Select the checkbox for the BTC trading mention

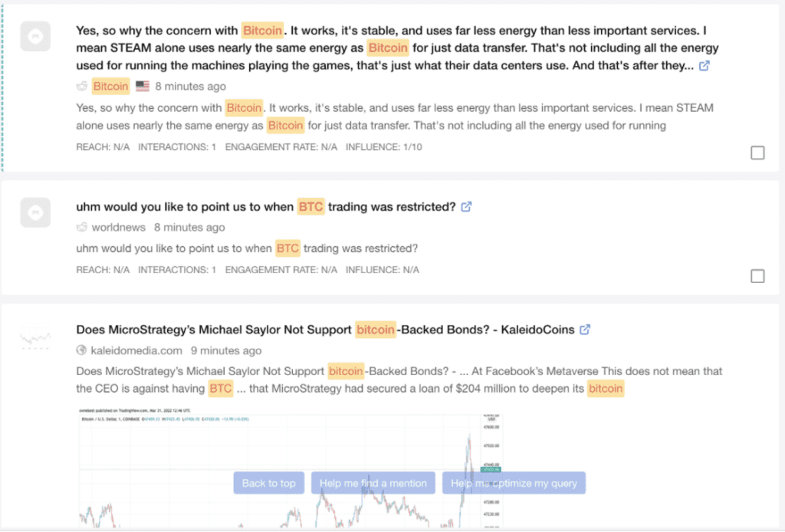[757, 276]
